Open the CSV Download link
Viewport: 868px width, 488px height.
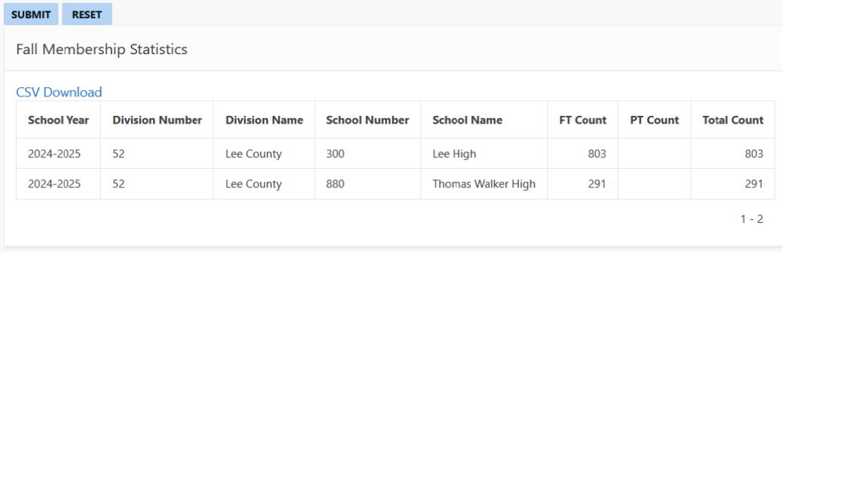[59, 92]
